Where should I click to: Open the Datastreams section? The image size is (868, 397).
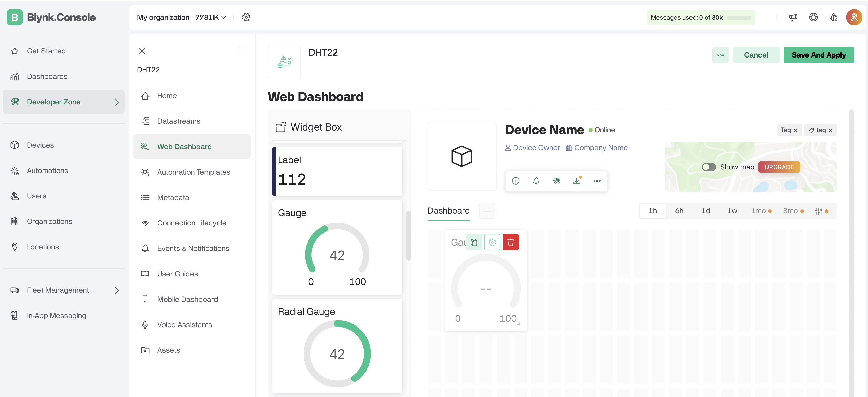pos(192,121)
